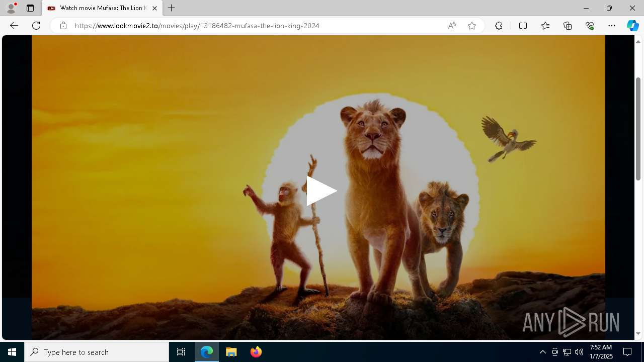Open Copilot sidebar
The width and height of the screenshot is (644, 362).
(632, 26)
